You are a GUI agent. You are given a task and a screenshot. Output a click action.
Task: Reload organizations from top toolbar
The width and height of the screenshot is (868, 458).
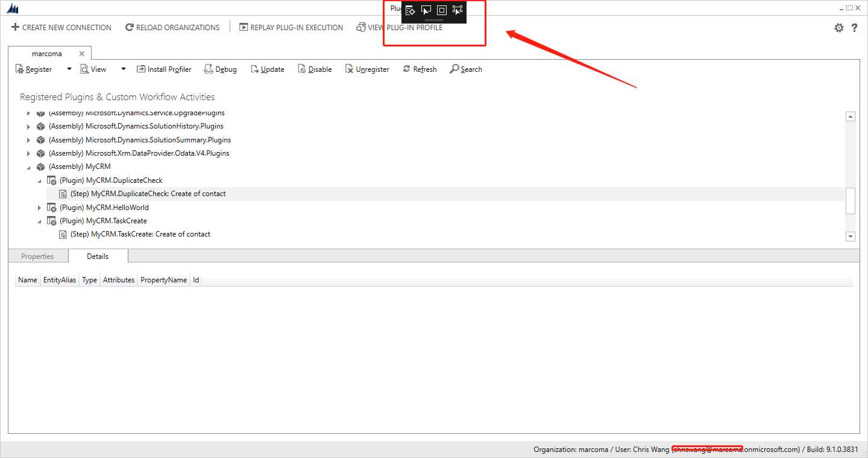coord(172,27)
